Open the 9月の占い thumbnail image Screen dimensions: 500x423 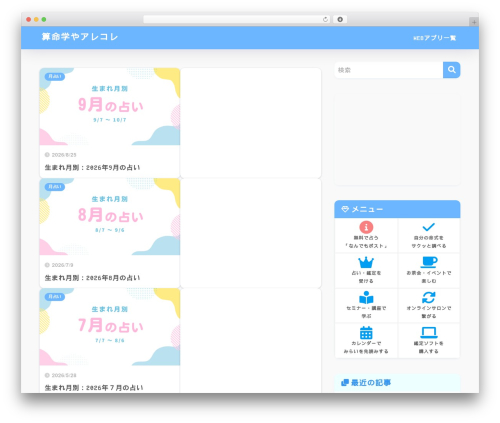(x=110, y=106)
